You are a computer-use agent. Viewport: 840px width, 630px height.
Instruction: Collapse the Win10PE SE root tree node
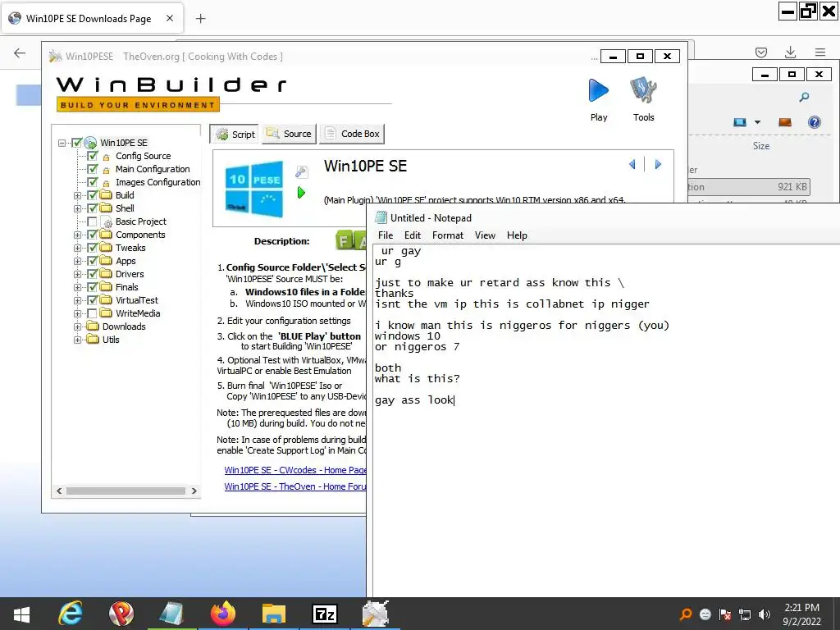click(x=62, y=143)
